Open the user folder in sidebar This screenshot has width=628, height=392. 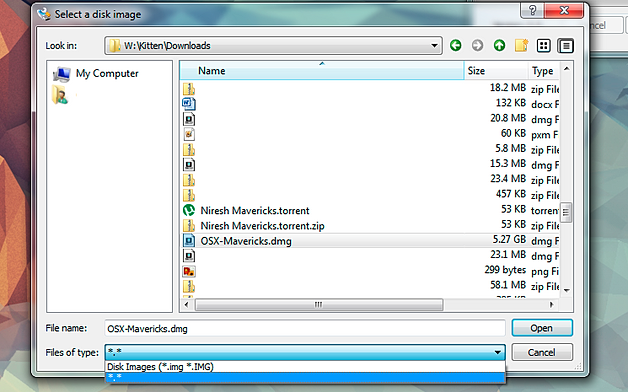click(x=60, y=95)
